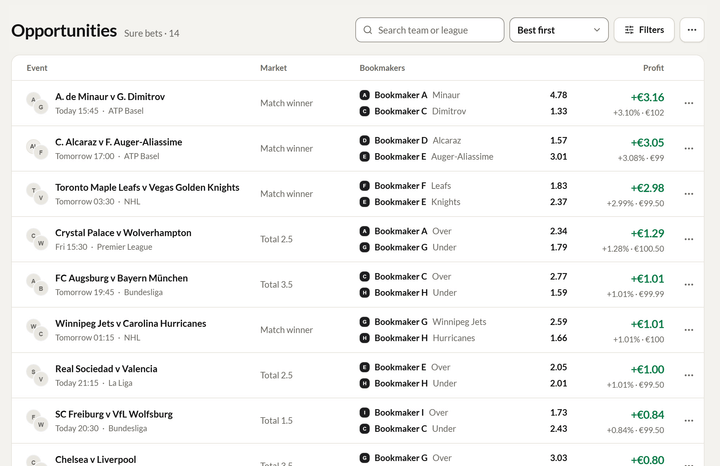Click odds 2.59 for Winnipeg Jets
Image resolution: width=720 pixels, height=466 pixels.
click(x=558, y=322)
